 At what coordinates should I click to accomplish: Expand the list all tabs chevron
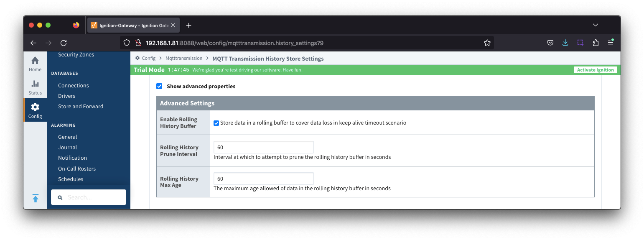pos(596,25)
